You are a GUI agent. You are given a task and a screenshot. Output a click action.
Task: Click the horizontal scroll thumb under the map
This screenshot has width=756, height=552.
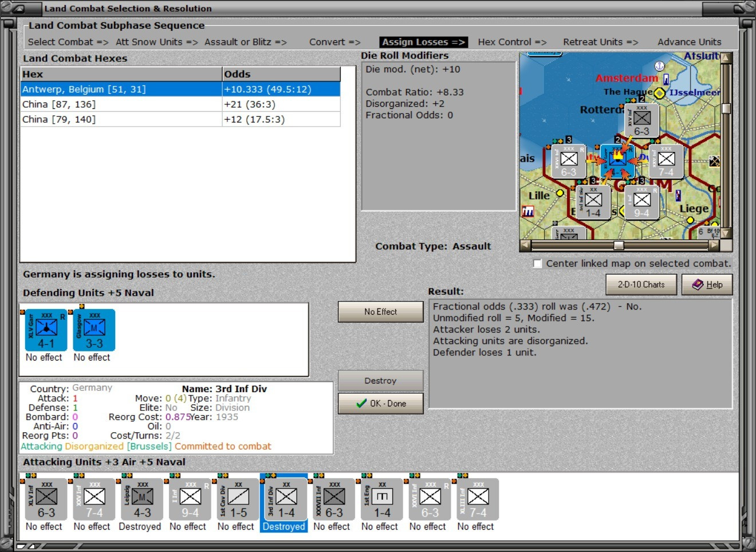619,245
